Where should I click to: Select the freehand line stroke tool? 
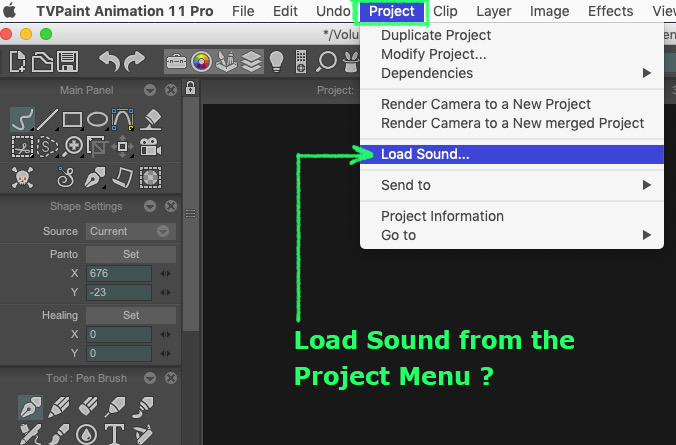[22, 119]
